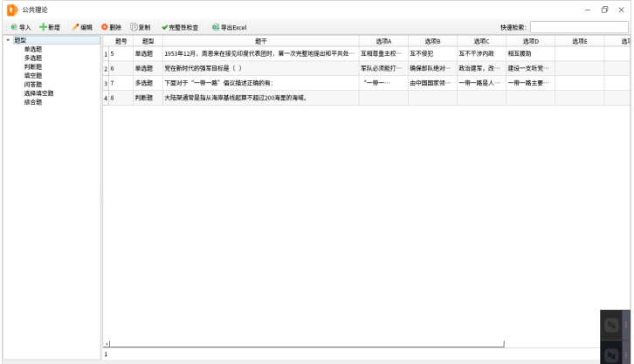Click the 选项E column header
Screen dimensions: 634x364
coord(579,41)
